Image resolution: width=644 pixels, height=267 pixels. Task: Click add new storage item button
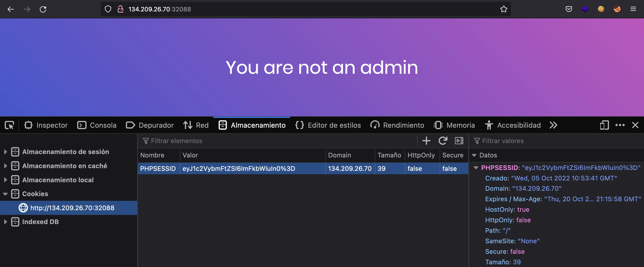tap(426, 140)
